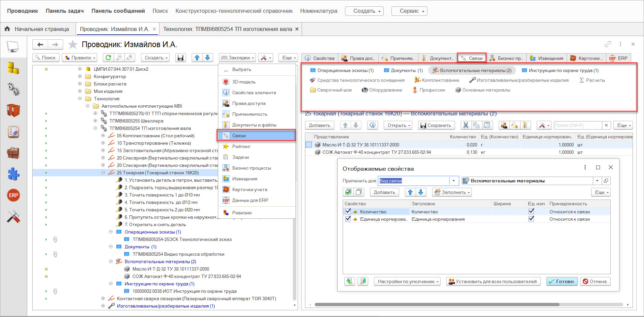Image resolution: width=644 pixels, height=317 pixels.
Task: Click the Добавить button in properties dialog
Action: [x=384, y=192]
